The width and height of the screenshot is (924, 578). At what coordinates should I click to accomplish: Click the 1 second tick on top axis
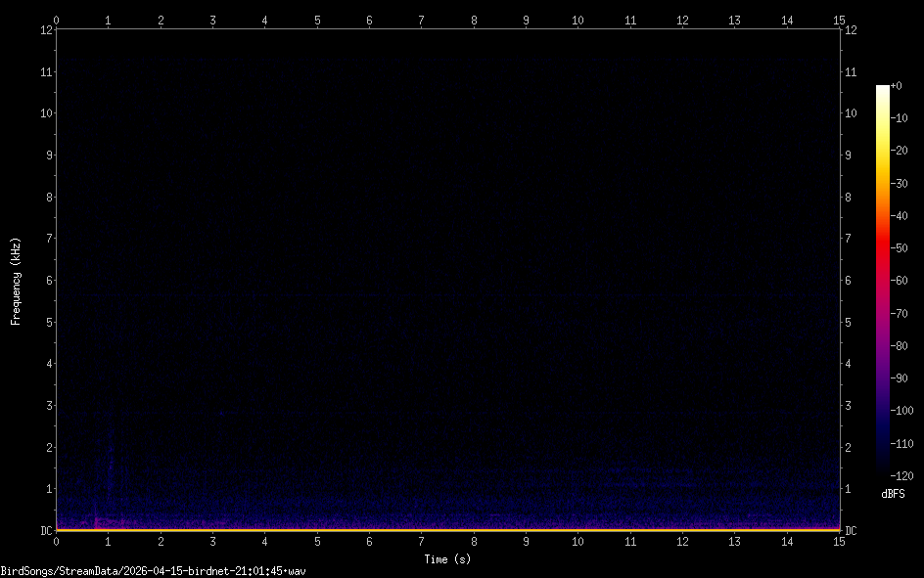109,19
